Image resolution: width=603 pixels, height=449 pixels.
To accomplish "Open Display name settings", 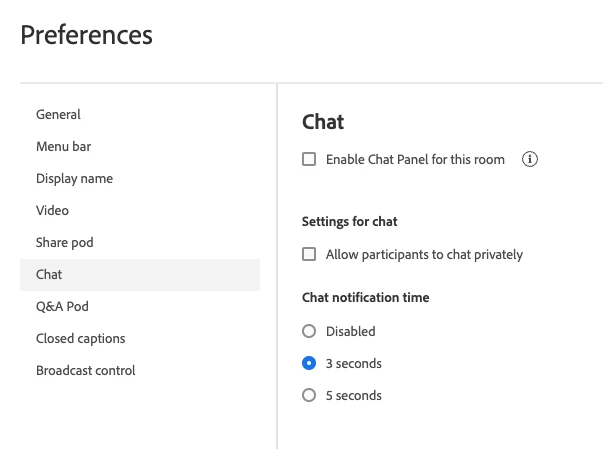I will (x=74, y=179).
